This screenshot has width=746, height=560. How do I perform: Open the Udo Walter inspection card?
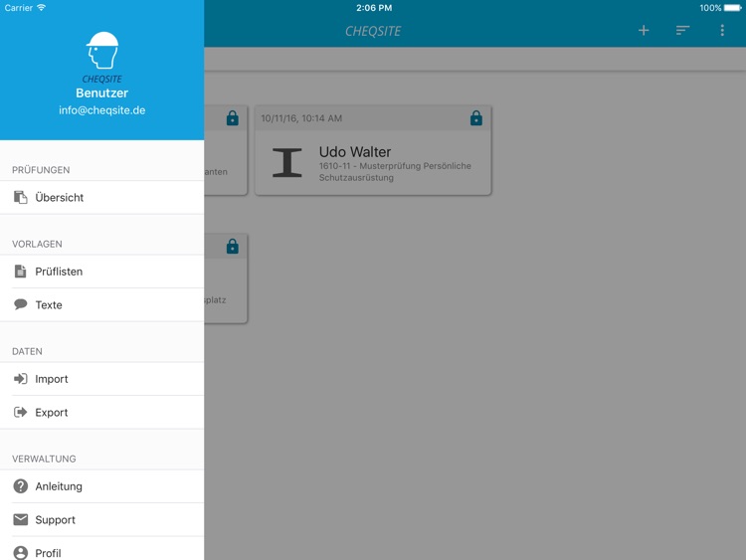coord(373,150)
